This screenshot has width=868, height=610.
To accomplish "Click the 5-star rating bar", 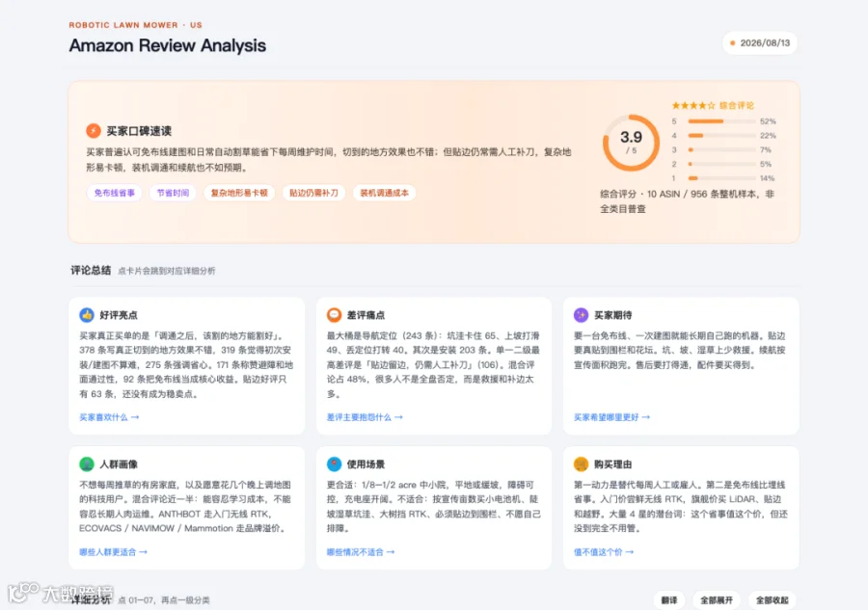I will [721, 121].
